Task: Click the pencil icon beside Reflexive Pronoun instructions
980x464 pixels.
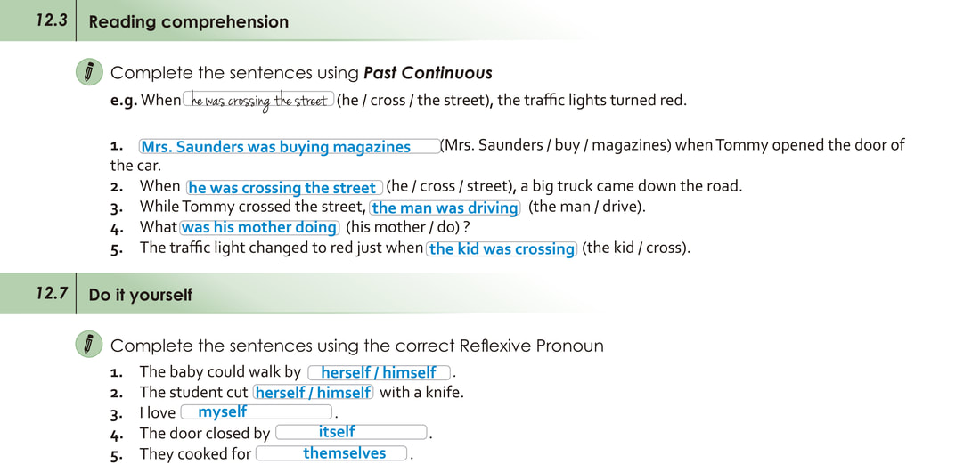Action: coord(89,345)
